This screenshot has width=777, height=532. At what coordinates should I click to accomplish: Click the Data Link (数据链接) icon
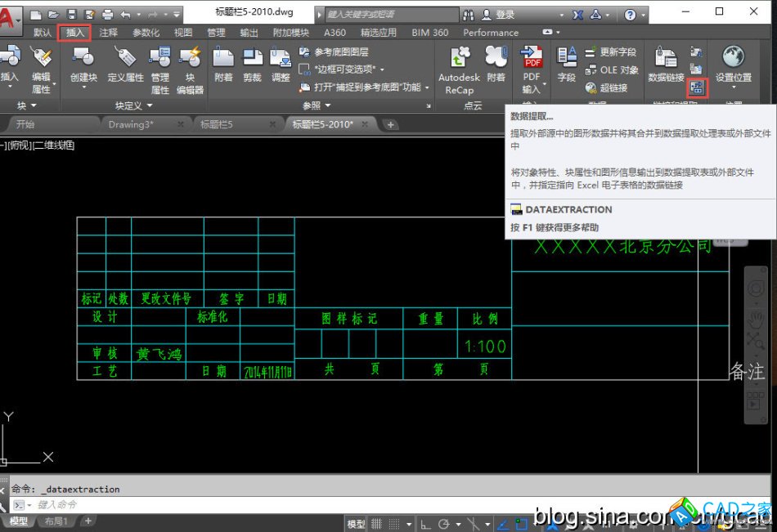[x=666, y=65]
